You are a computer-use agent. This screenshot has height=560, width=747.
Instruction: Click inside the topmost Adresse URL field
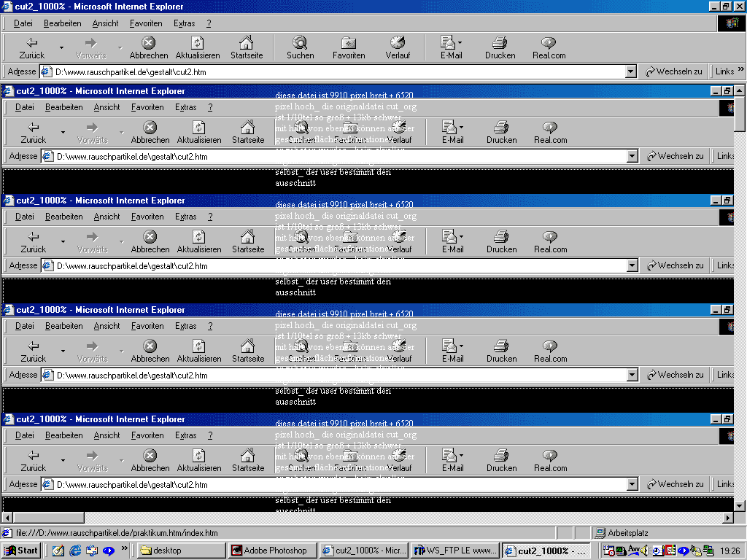[x=336, y=71]
